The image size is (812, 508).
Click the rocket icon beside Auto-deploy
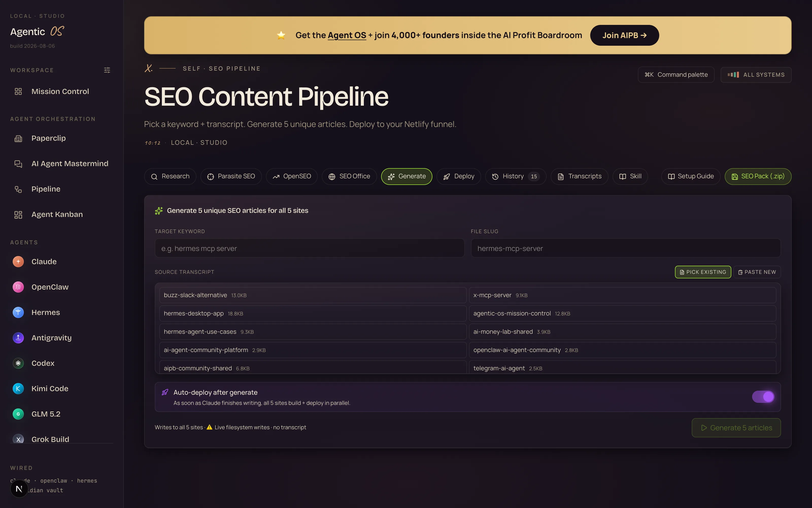[x=165, y=392]
